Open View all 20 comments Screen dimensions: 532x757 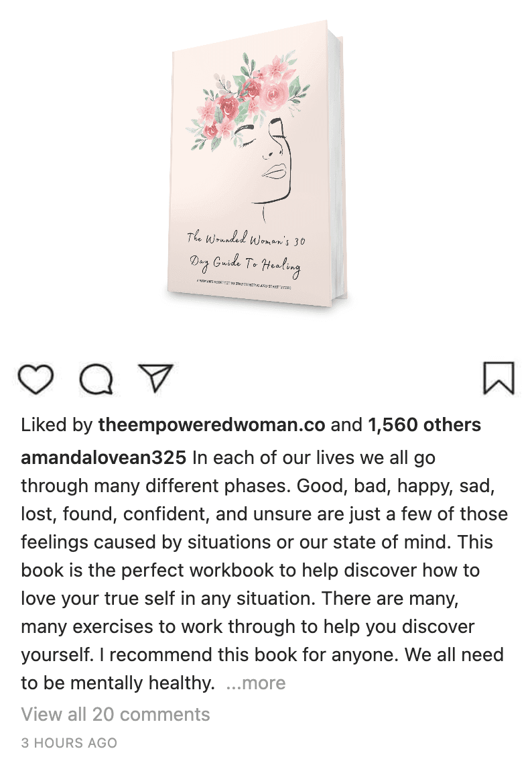pyautogui.click(x=115, y=715)
